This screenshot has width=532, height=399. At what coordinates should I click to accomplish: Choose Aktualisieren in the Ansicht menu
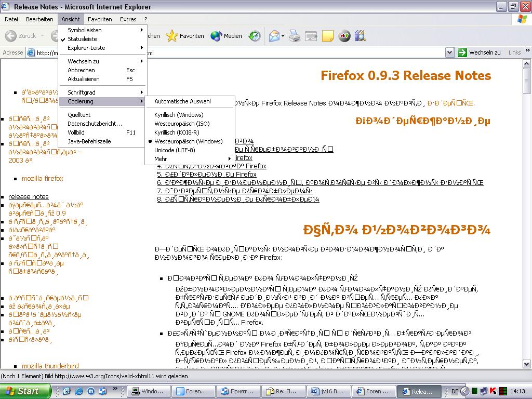pyautogui.click(x=102, y=79)
